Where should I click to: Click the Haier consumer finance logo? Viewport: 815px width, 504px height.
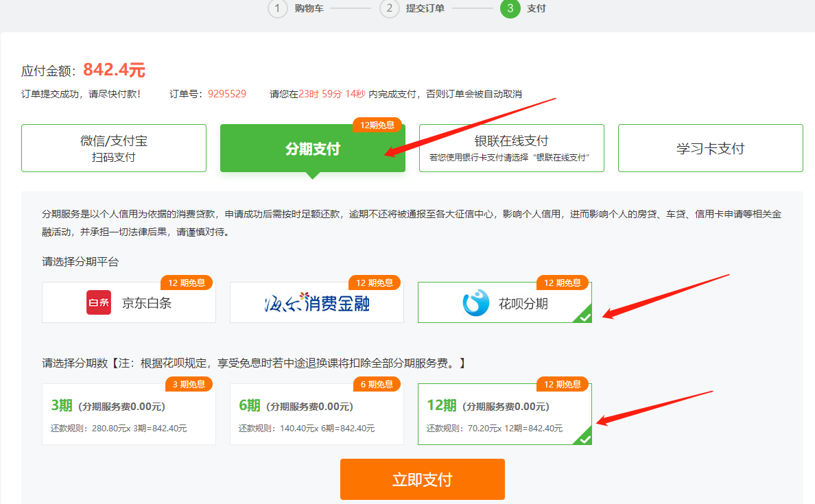tap(317, 302)
